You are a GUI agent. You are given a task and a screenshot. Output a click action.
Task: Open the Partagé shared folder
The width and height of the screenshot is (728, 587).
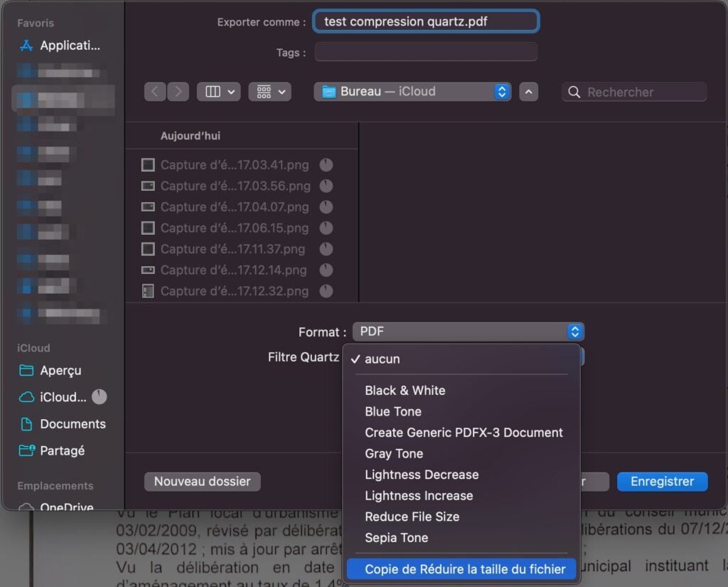coord(52,450)
